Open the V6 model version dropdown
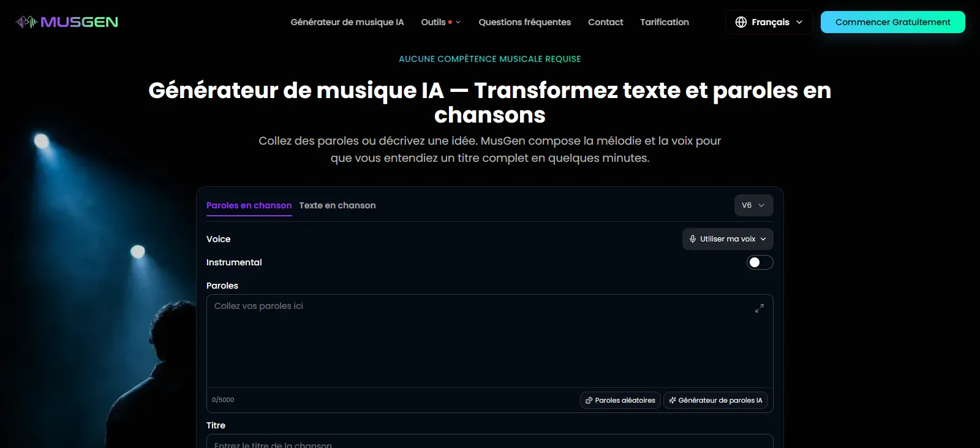Image resolution: width=980 pixels, height=448 pixels. click(753, 205)
